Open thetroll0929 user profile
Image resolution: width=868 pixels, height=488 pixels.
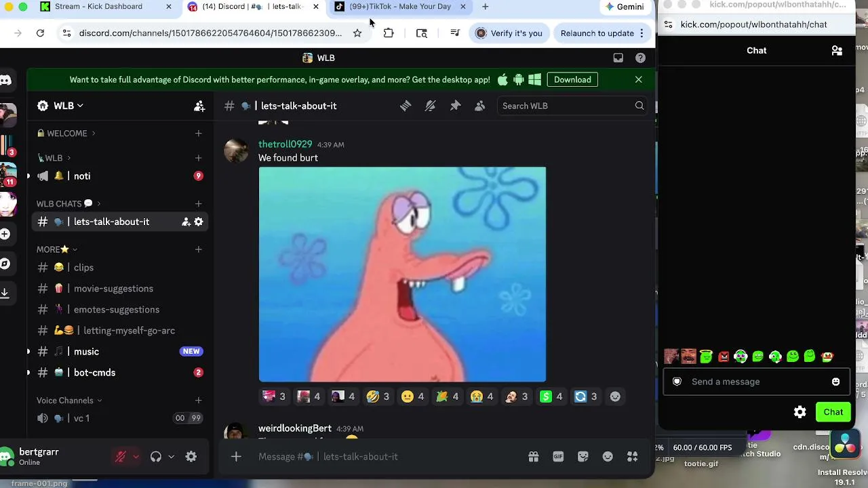coord(285,144)
